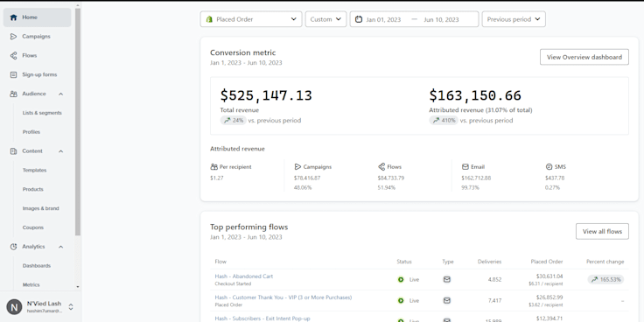Open Hash - Subscribers Exit Intent Pop-up link
The width and height of the screenshot is (644, 322).
pyautogui.click(x=262, y=318)
